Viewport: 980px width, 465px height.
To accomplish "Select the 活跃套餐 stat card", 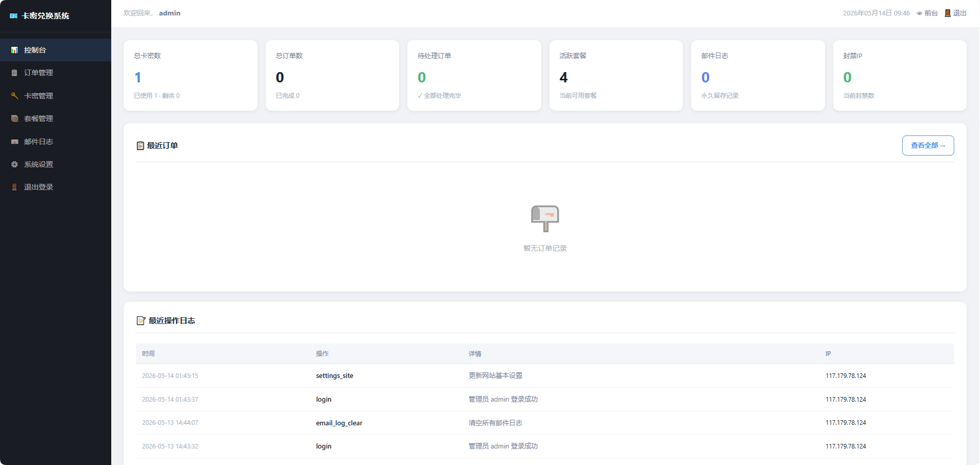I will (x=616, y=75).
